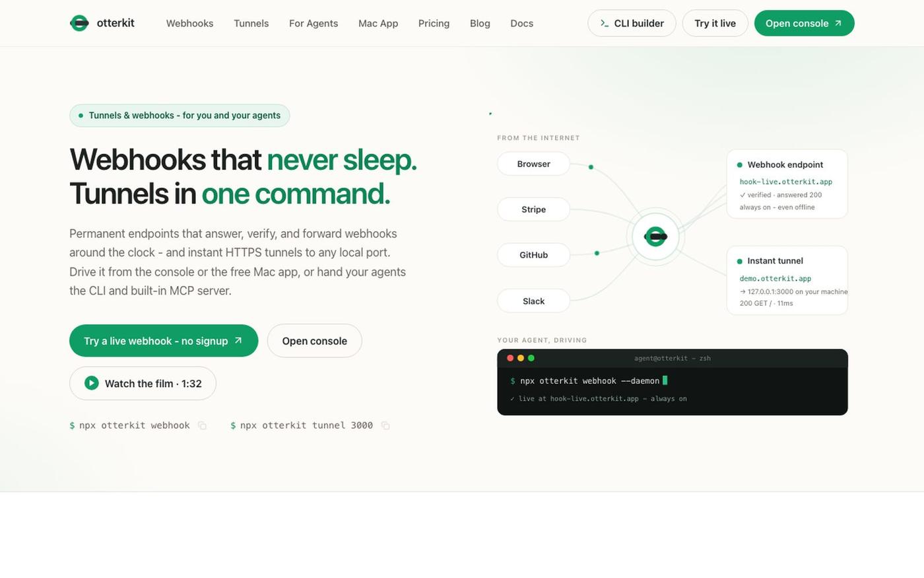Click arrow icon on Try a live webhook button
924x578 pixels.
[238, 341]
